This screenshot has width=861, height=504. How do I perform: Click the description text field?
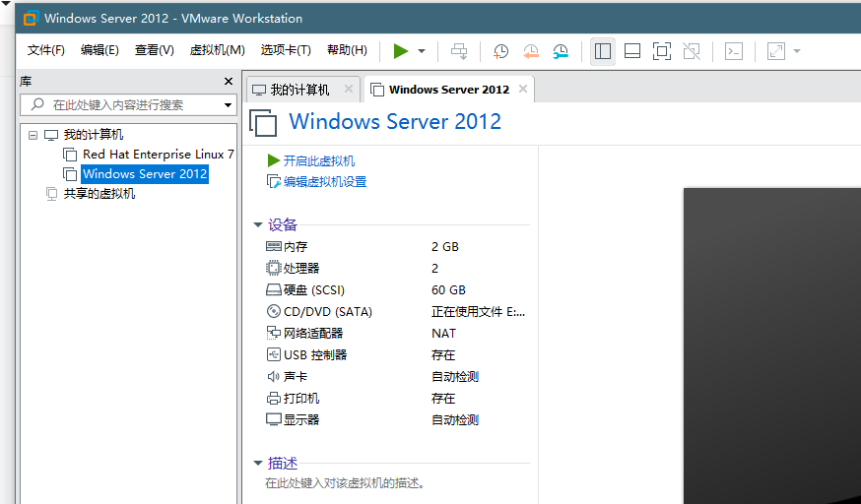(344, 483)
